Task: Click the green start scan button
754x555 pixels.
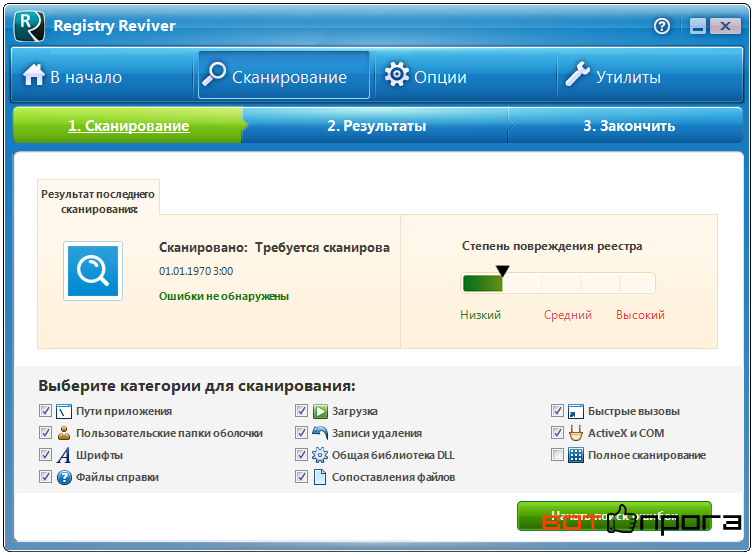Action: pyautogui.click(x=614, y=517)
